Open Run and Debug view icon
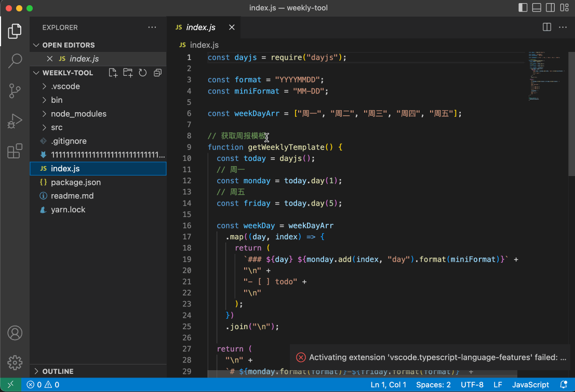This screenshot has width=575, height=392. pyautogui.click(x=15, y=120)
